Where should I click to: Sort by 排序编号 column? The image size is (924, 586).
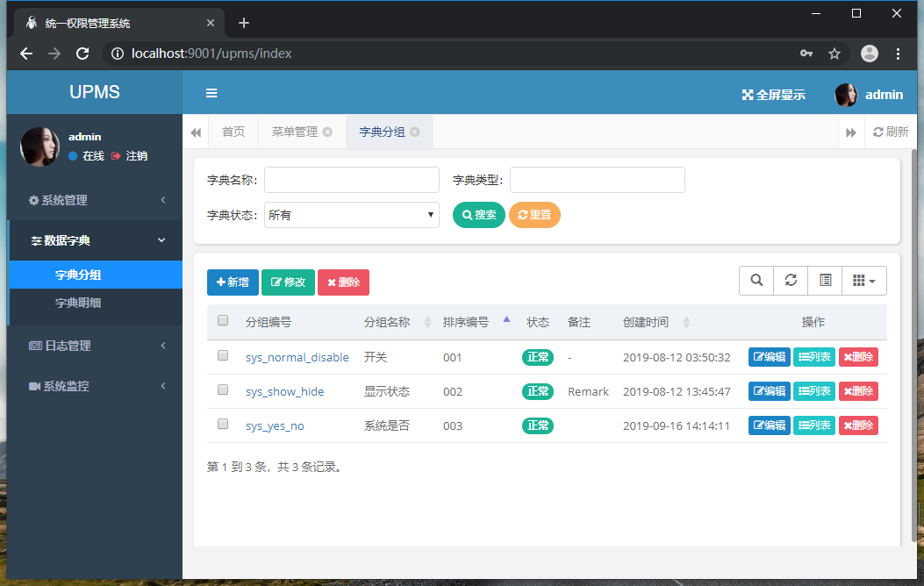coord(476,322)
